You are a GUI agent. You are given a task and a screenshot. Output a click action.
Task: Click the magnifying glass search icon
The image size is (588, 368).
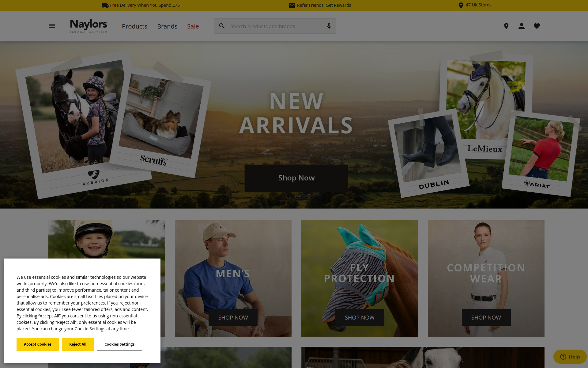click(x=222, y=26)
